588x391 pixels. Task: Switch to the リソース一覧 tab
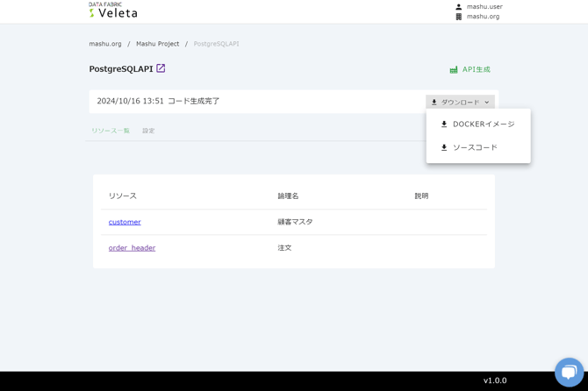[x=111, y=131]
